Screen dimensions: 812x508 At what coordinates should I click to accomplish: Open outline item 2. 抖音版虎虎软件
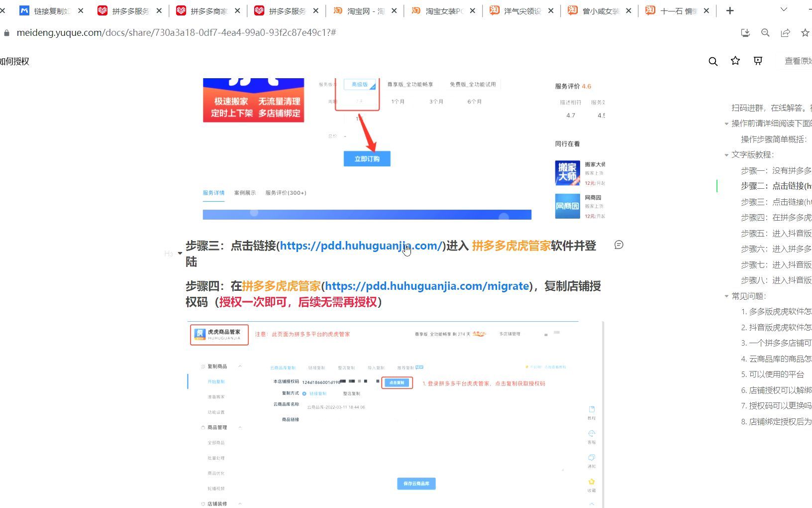776,327
